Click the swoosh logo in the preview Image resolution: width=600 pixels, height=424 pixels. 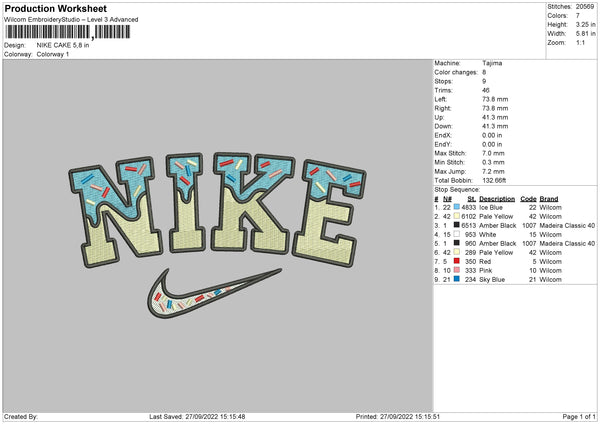click(x=214, y=293)
